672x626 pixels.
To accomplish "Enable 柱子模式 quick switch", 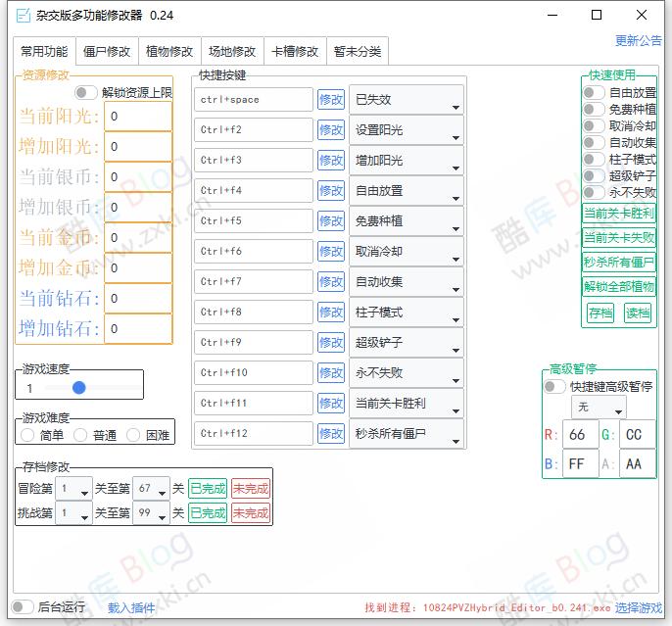I will [x=594, y=159].
